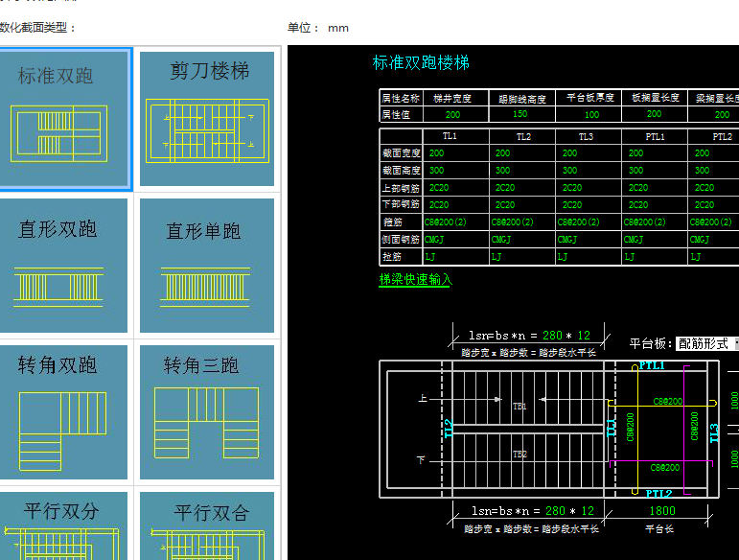Edit TL1 拉筋 value LJ
The image size is (739, 560).
pyautogui.click(x=429, y=257)
